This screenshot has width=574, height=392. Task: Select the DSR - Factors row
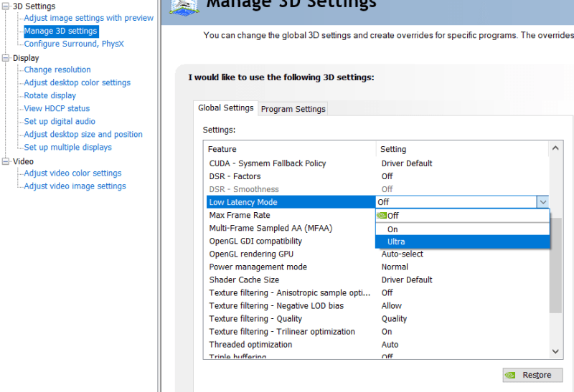(x=377, y=176)
